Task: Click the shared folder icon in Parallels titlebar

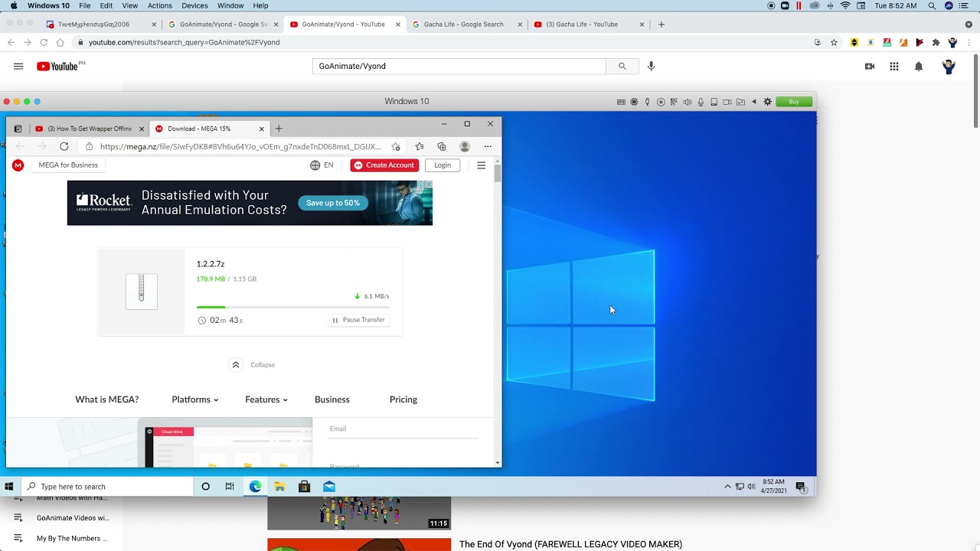Action: click(x=740, y=102)
